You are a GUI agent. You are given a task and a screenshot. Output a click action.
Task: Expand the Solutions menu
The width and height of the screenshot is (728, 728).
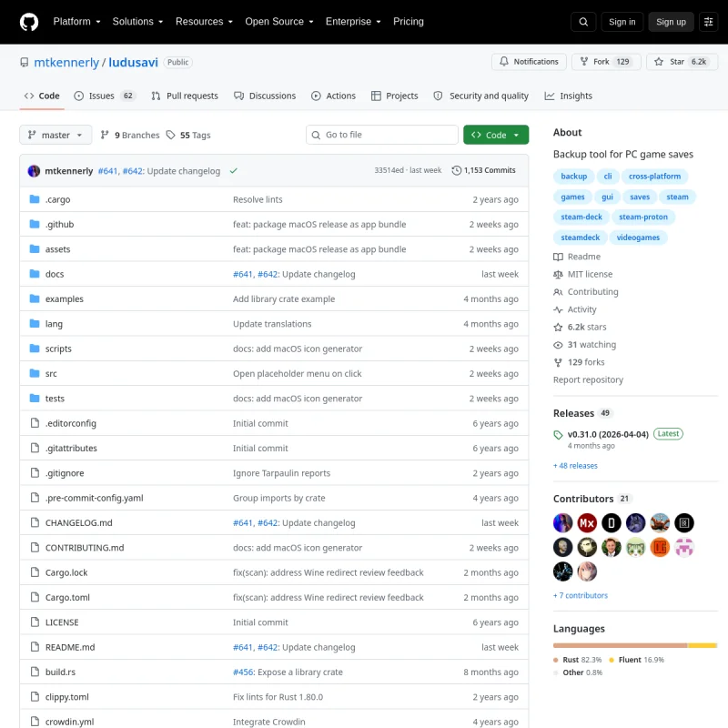[x=138, y=22]
